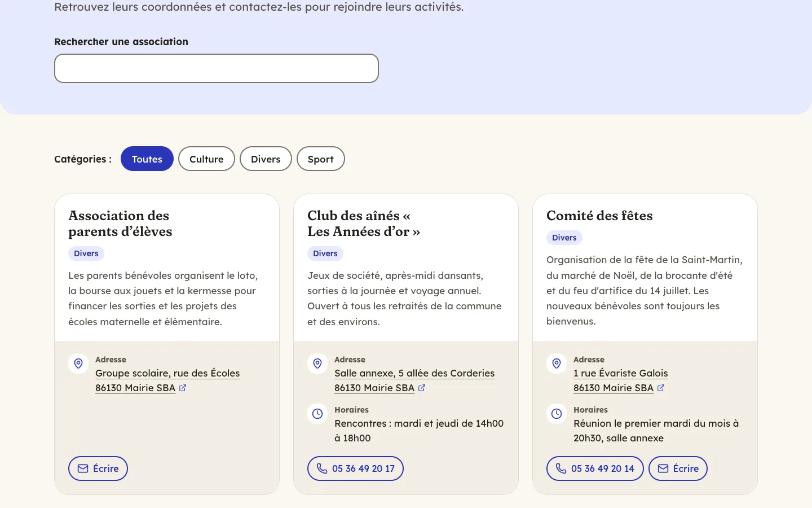Click Divers tag in Club des aînés card
Image resolution: width=812 pixels, height=508 pixels.
pos(325,253)
